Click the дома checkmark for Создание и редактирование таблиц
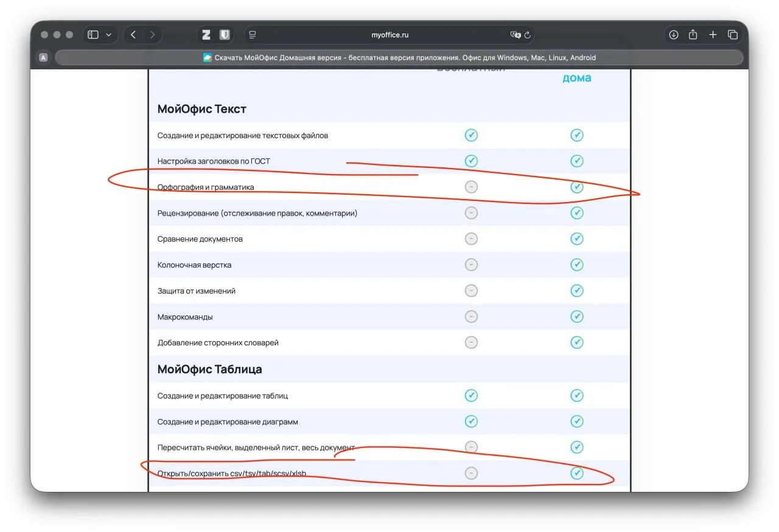This screenshot has height=532, width=779. coord(577,396)
